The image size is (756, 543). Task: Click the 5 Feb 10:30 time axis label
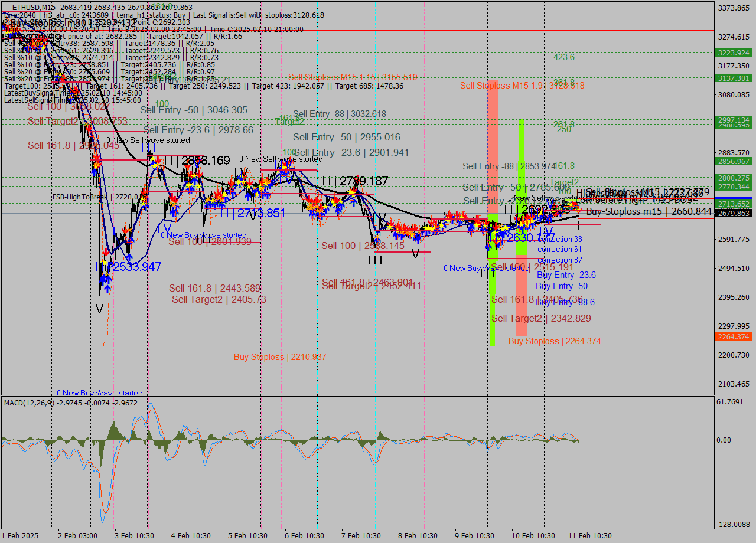point(248,535)
